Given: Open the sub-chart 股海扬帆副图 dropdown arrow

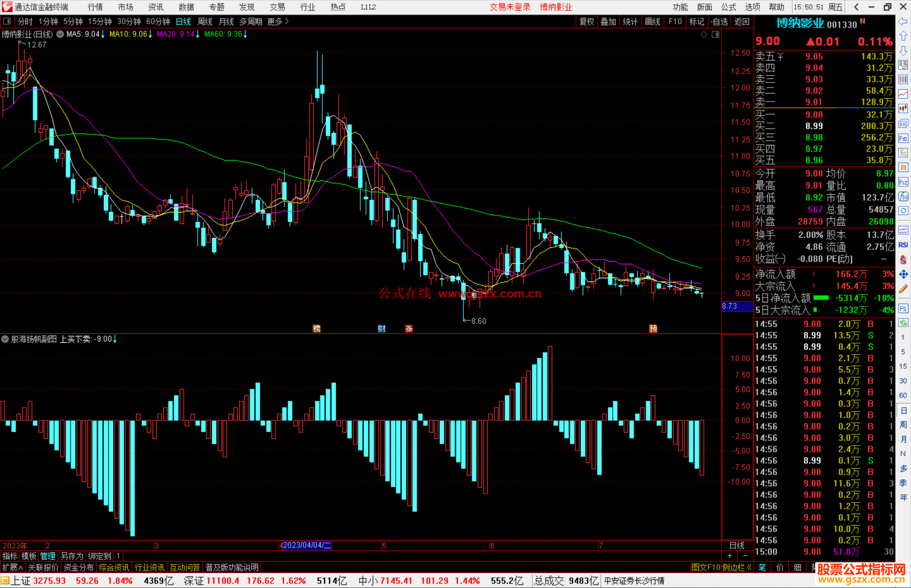Looking at the screenshot, I should (5, 339).
